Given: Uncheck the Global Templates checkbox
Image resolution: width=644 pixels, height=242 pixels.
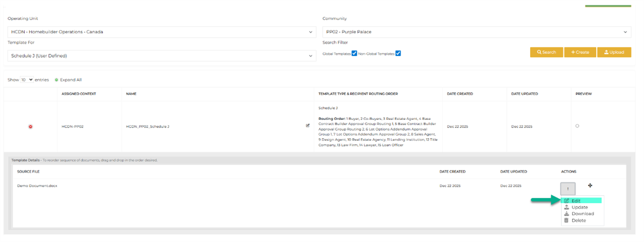Looking at the screenshot, I should coord(354,53).
